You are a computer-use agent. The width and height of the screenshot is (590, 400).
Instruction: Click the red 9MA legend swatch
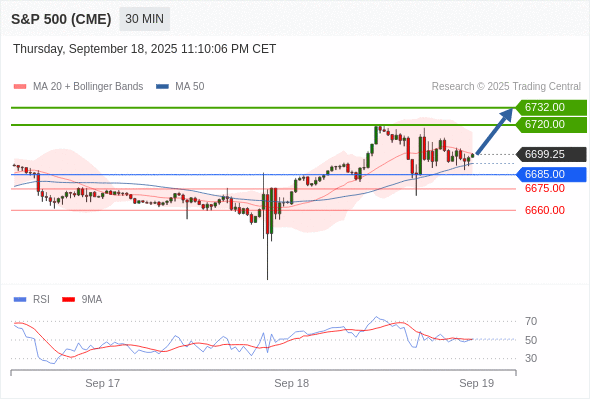[x=68, y=300]
